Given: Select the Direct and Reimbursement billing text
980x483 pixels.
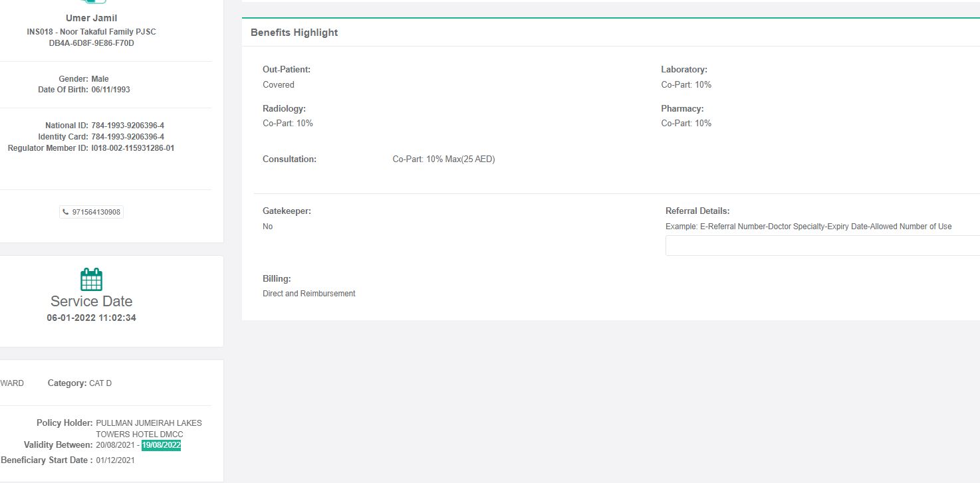Looking at the screenshot, I should pyautogui.click(x=309, y=294).
